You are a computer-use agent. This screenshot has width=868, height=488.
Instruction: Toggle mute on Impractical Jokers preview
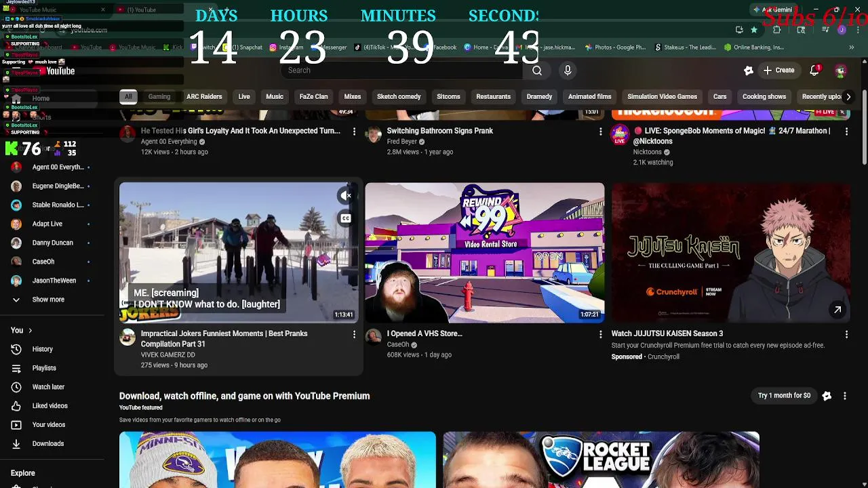coord(346,196)
